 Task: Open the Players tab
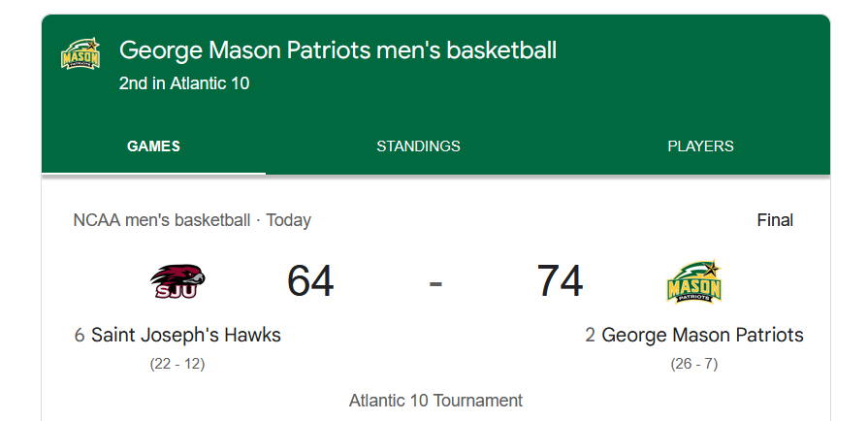[700, 146]
